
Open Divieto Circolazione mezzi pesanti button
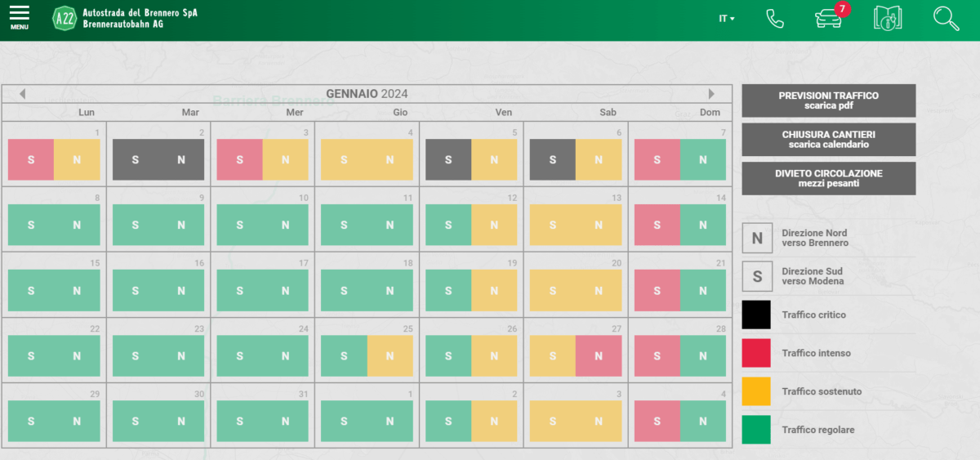828,178
